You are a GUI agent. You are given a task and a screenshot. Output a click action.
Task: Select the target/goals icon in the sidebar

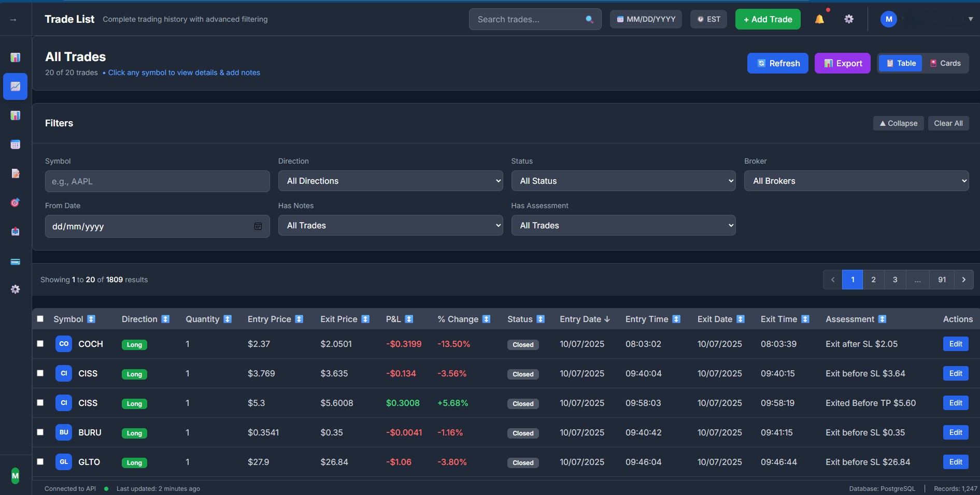[15, 202]
